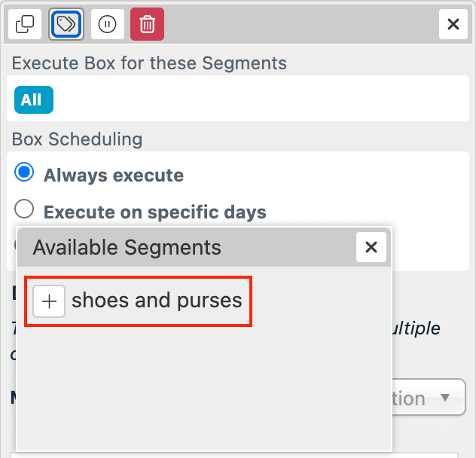The image size is (476, 458).
Task: Click the Available Segments header bar
Action: [x=188, y=247]
